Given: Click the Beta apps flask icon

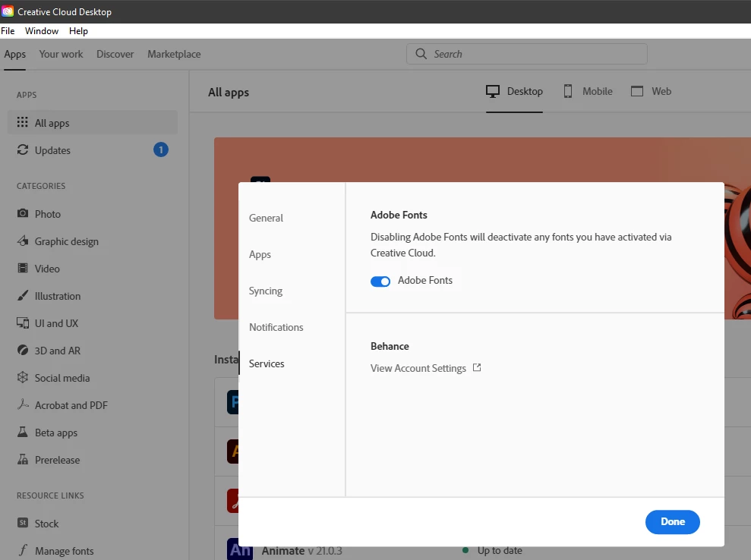Looking at the screenshot, I should click(23, 432).
